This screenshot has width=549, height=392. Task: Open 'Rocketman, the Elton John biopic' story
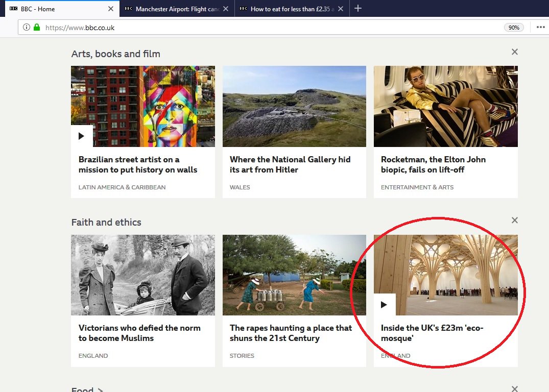(x=433, y=164)
